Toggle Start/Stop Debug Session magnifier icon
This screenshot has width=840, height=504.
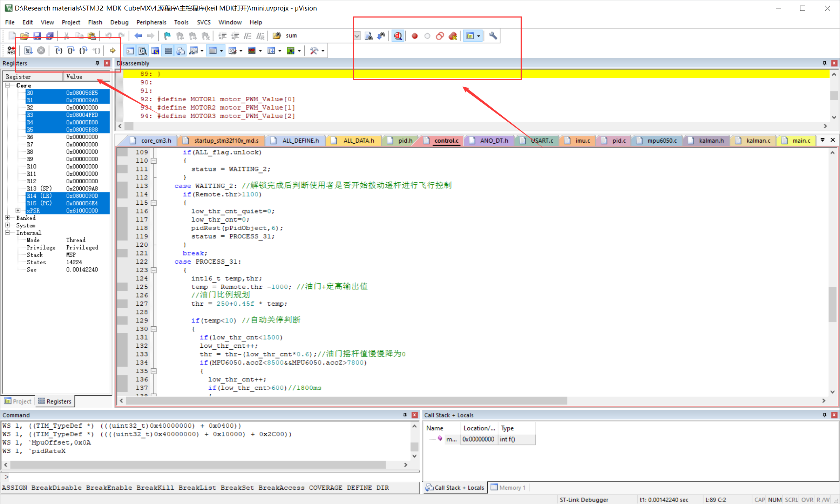[x=398, y=36]
